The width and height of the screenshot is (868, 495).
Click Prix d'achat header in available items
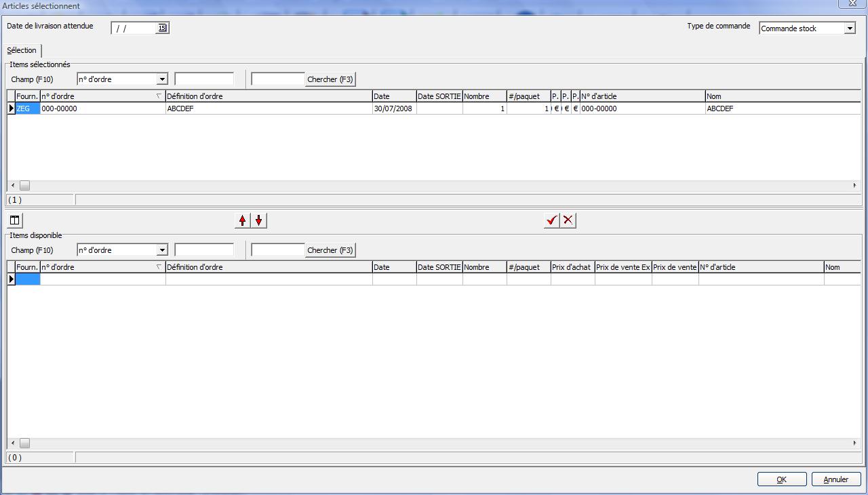tap(573, 267)
